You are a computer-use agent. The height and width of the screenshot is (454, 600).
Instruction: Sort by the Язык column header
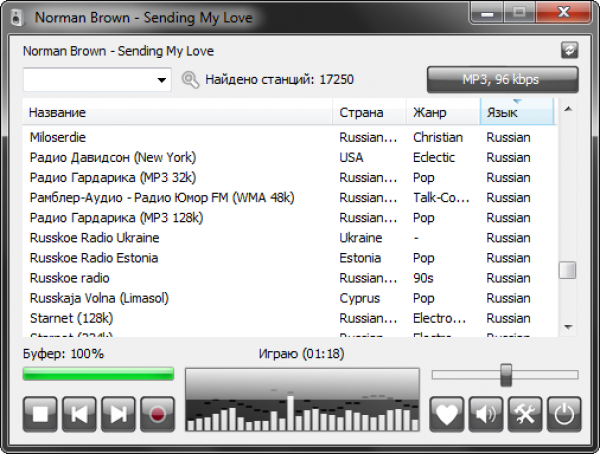(517, 111)
